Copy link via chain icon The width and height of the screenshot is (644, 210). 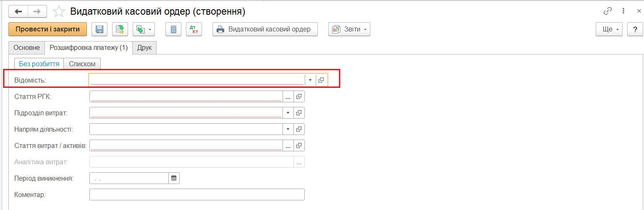point(607,11)
